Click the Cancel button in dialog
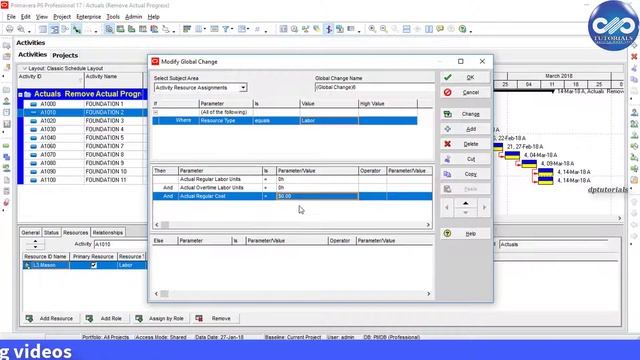 coord(465,92)
